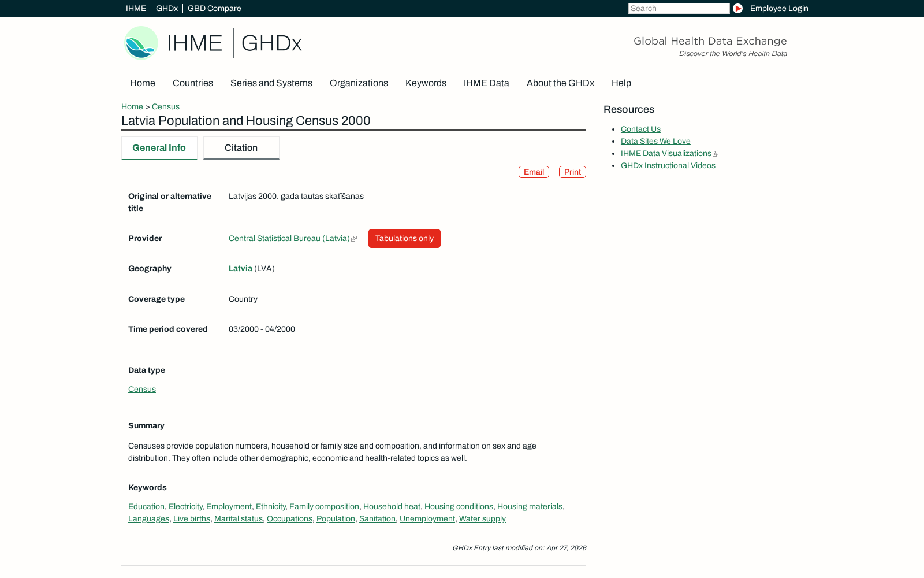Open GHDx Instructional Videos link

pos(668,166)
